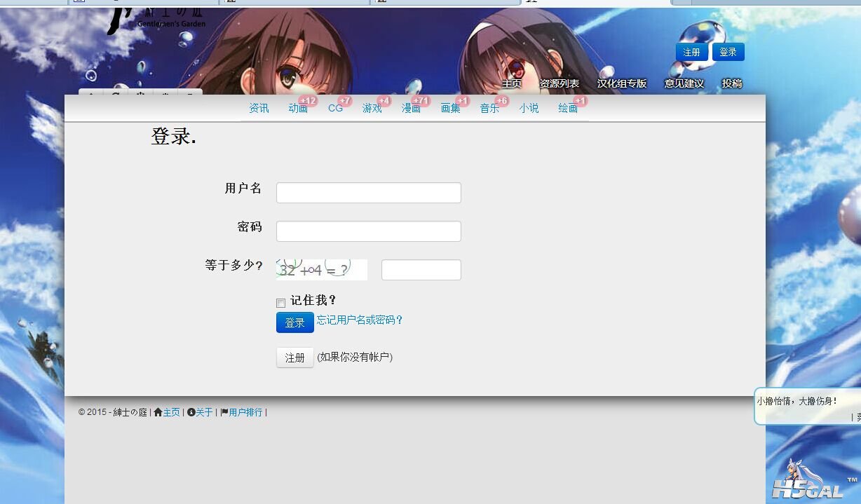Click the info icon beside 关于
Image resolution: width=861 pixels, height=504 pixels.
191,412
